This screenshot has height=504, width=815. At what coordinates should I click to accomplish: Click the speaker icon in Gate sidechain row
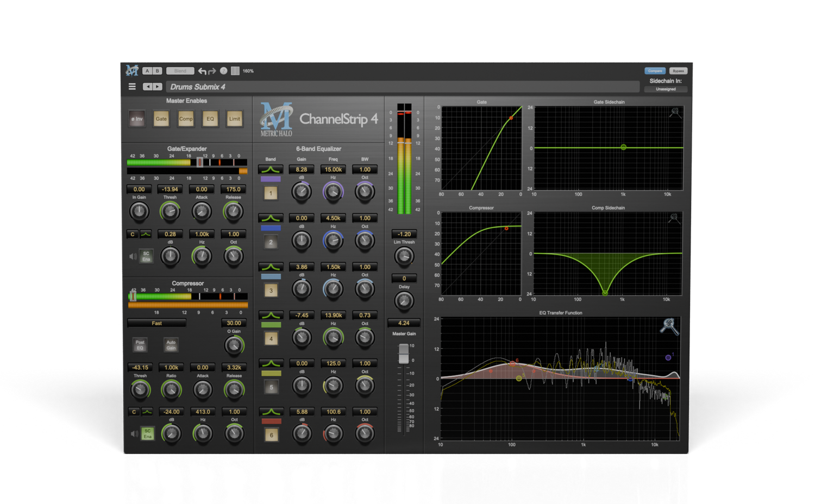point(133,256)
